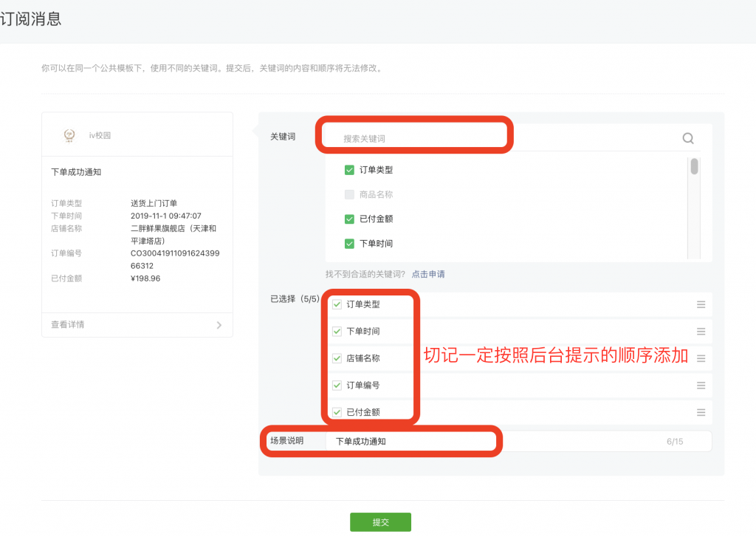Toggle 下单时间 checkbox in keyword list

point(349,244)
